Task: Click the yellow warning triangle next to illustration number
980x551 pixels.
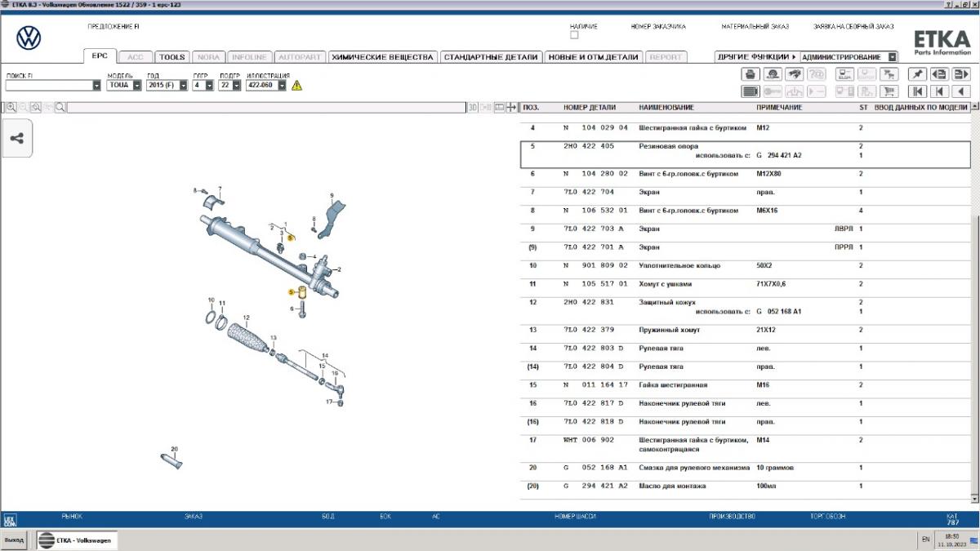Action: 296,85
